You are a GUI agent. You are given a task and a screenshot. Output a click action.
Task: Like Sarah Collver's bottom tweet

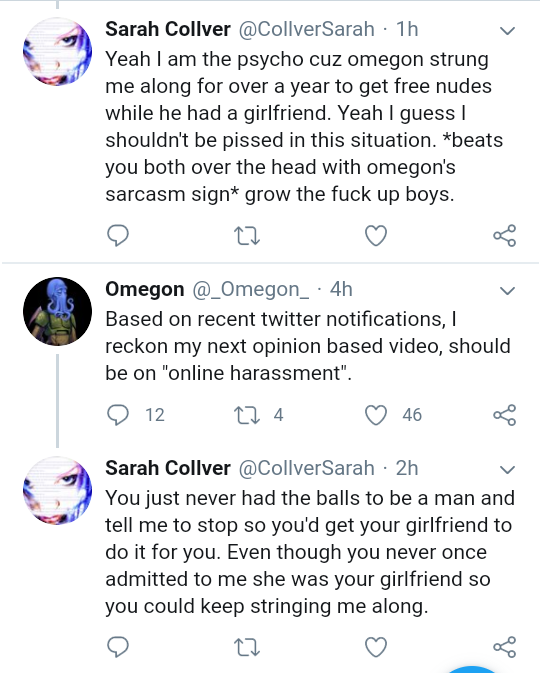pos(376,647)
